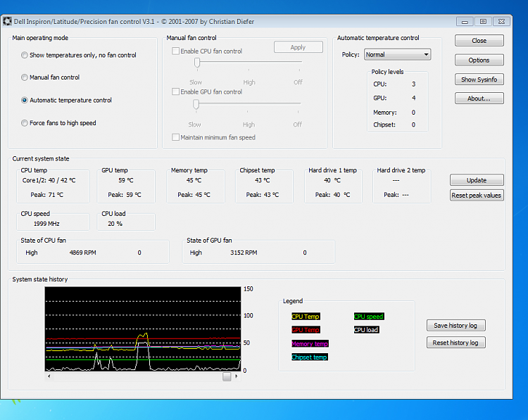Click the yellow CPU Temp legend swatch
The height and width of the screenshot is (420, 528).
click(x=306, y=317)
